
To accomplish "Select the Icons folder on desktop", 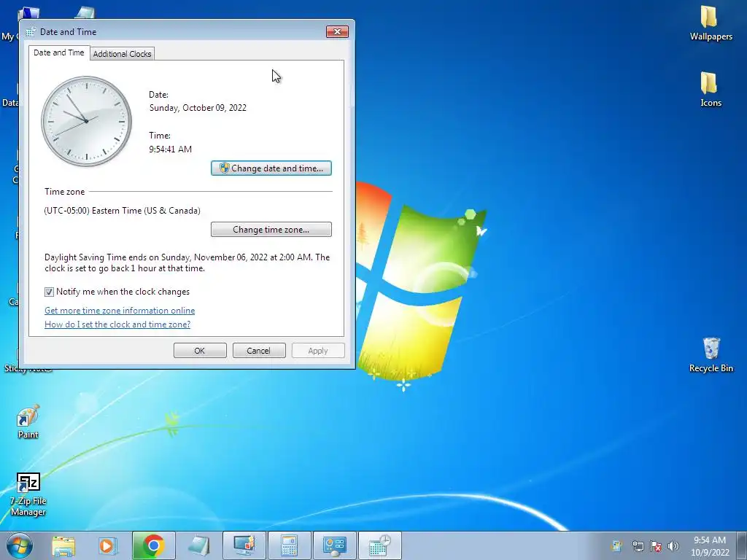I will coord(711,90).
